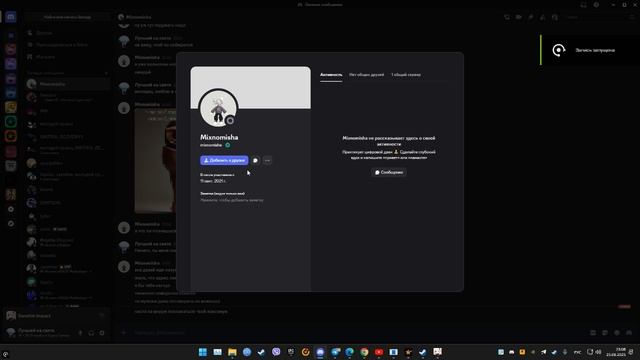
Task: Toggle microphone mute in the Discord user panel
Action: pyautogui.click(x=80, y=333)
